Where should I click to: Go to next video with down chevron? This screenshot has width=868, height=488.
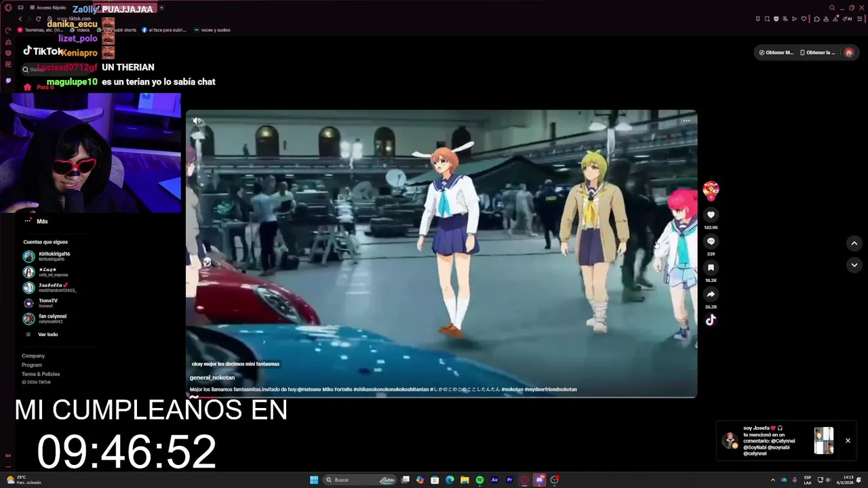coord(854,265)
